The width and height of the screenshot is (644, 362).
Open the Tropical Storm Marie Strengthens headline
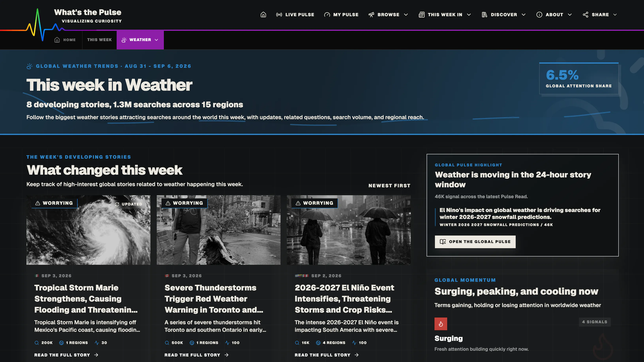[86, 299]
